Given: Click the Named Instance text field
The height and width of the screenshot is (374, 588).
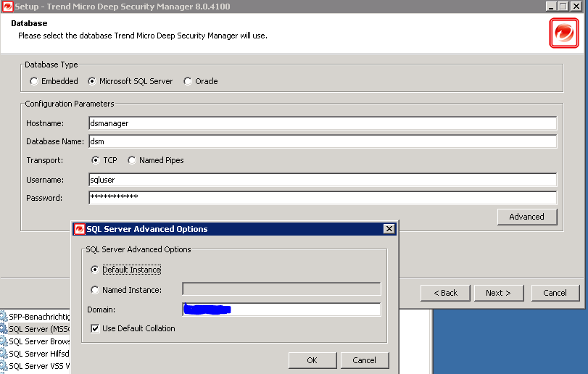Looking at the screenshot, I should [x=281, y=289].
